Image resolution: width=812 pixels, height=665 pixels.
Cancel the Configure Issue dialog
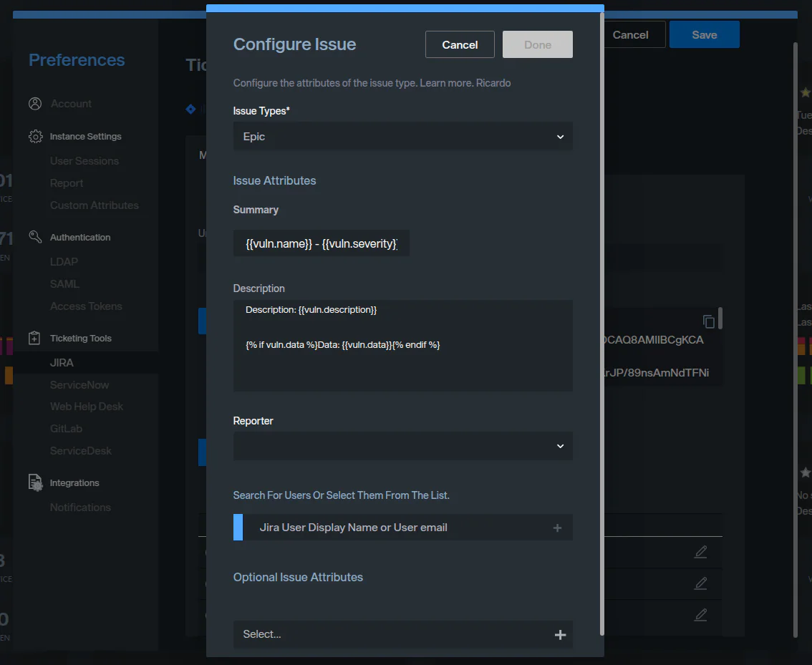click(x=460, y=44)
